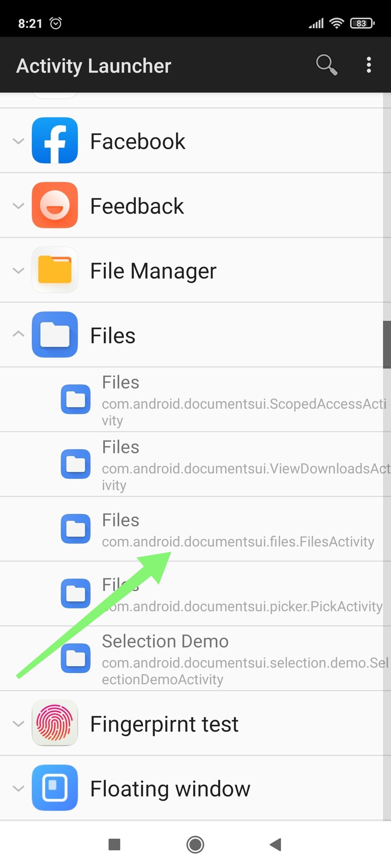The height and width of the screenshot is (868, 391).
Task: Tap the Fingerpirnt test app icon
Action: 55,723
